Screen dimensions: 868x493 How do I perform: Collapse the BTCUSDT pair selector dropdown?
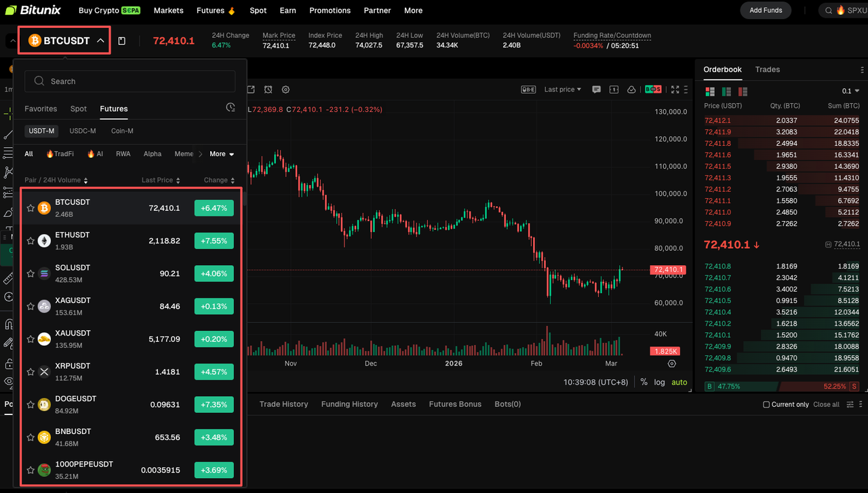[100, 41]
